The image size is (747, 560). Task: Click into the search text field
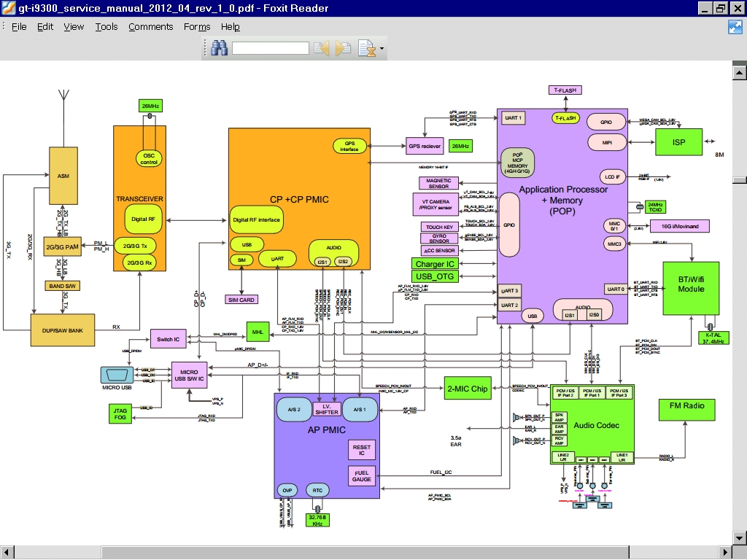pyautogui.click(x=270, y=48)
